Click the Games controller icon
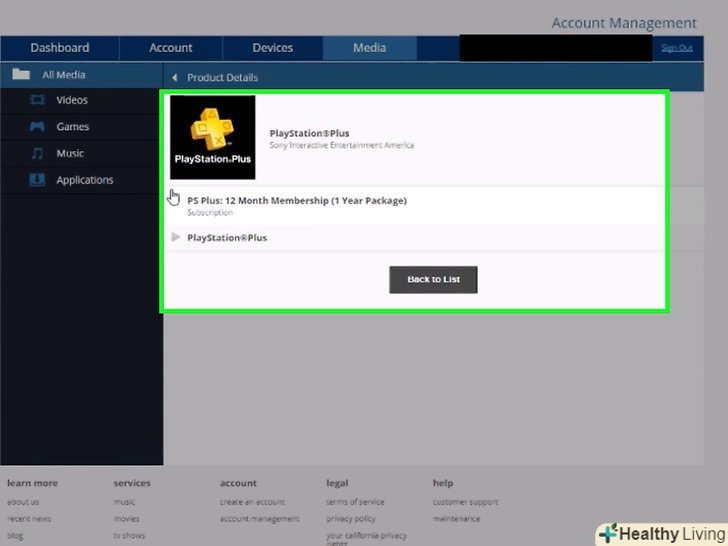The image size is (728, 546). [37, 126]
